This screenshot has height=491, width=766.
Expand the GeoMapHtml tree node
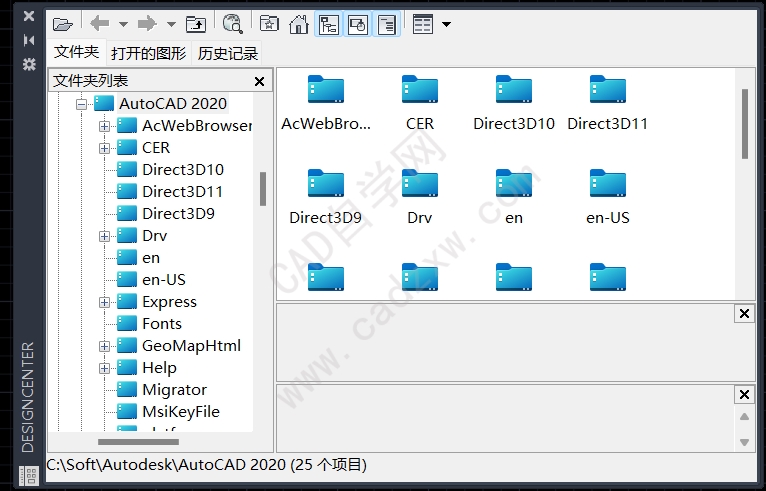104,346
